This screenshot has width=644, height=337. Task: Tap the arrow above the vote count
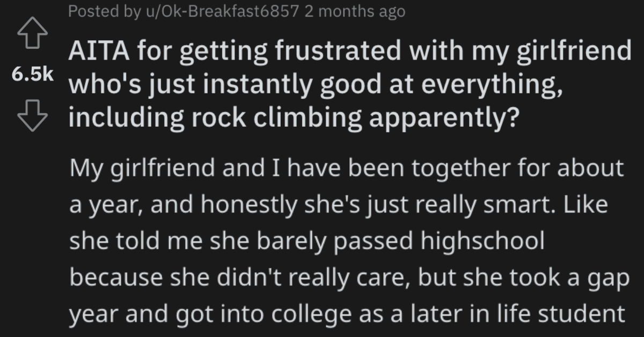[32, 33]
